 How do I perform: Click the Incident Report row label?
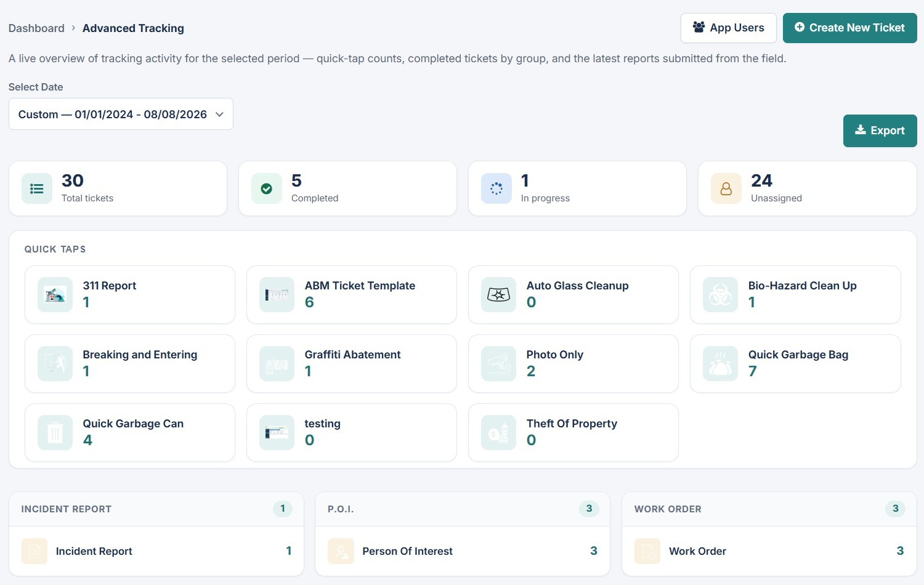(x=94, y=551)
